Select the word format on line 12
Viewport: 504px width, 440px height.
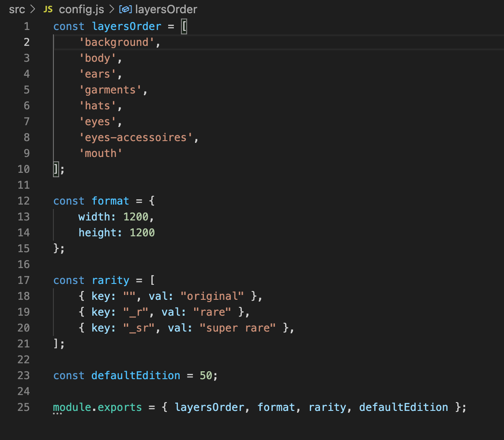tap(110, 201)
